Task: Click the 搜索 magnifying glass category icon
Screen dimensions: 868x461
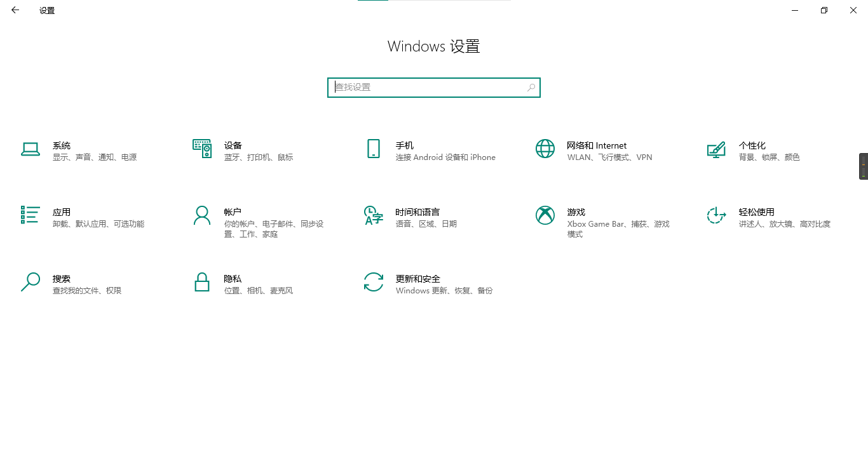Action: 31,282
